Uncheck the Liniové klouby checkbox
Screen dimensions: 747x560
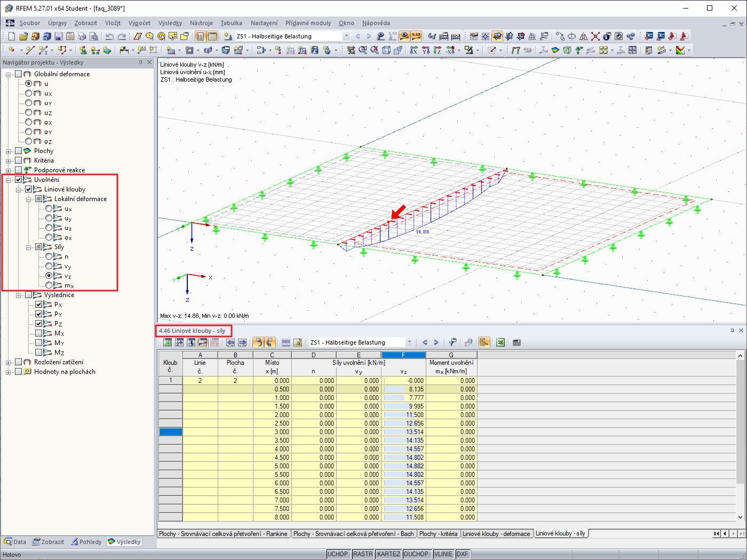(x=29, y=189)
